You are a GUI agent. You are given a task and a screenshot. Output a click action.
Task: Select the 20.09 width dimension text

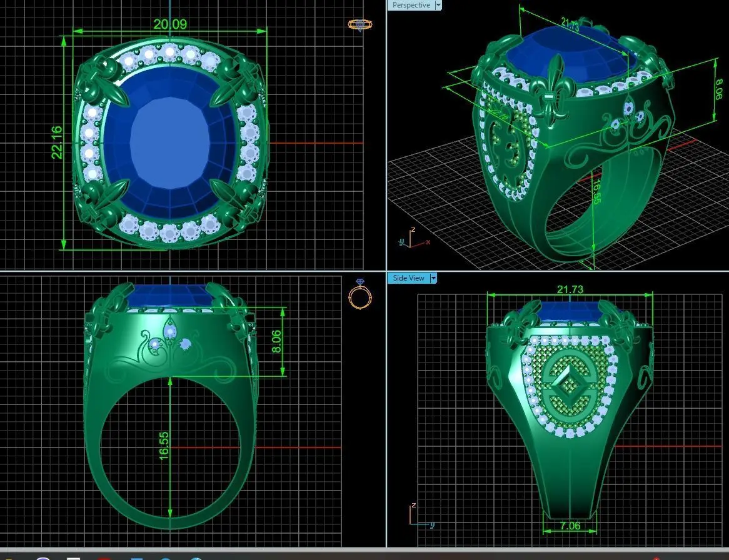click(x=170, y=24)
